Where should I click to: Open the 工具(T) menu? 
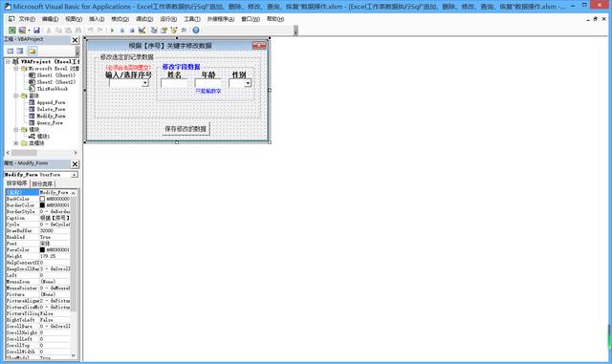[x=192, y=19]
